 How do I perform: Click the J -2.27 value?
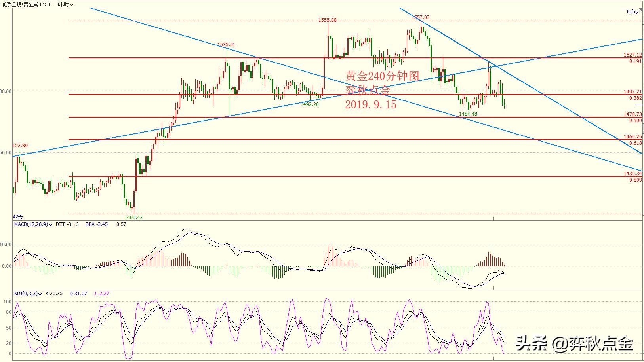(101, 294)
